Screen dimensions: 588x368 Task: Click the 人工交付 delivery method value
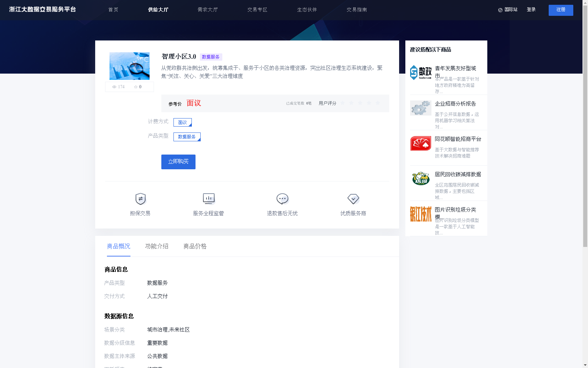click(157, 296)
